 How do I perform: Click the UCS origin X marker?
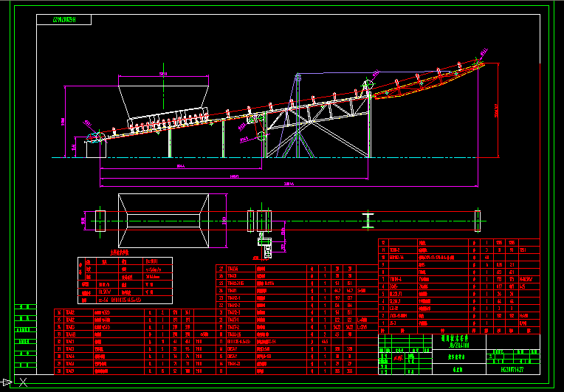click(23, 382)
